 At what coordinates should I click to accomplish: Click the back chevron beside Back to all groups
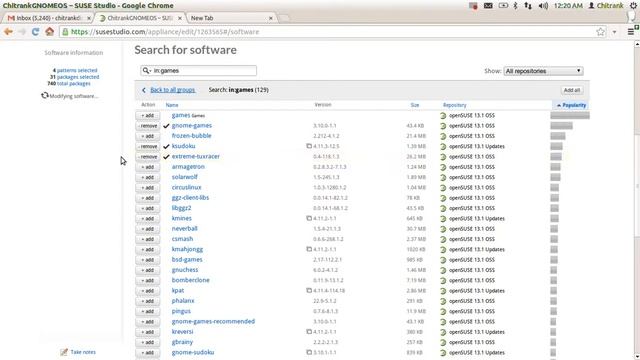click(144, 90)
